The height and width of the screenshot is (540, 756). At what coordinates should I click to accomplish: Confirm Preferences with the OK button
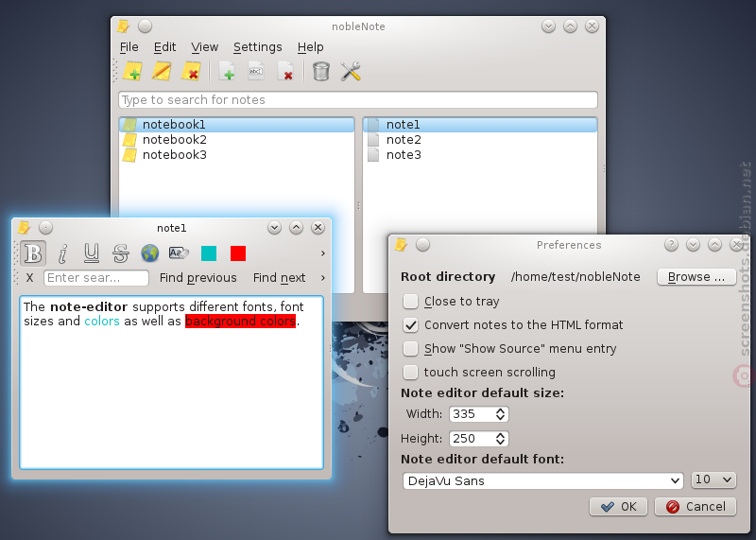pyautogui.click(x=619, y=507)
